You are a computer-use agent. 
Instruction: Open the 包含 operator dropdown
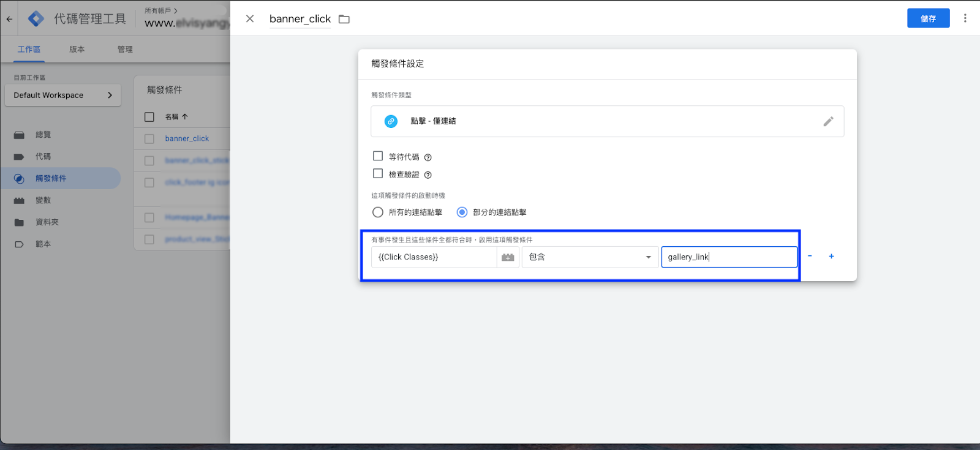click(x=590, y=257)
